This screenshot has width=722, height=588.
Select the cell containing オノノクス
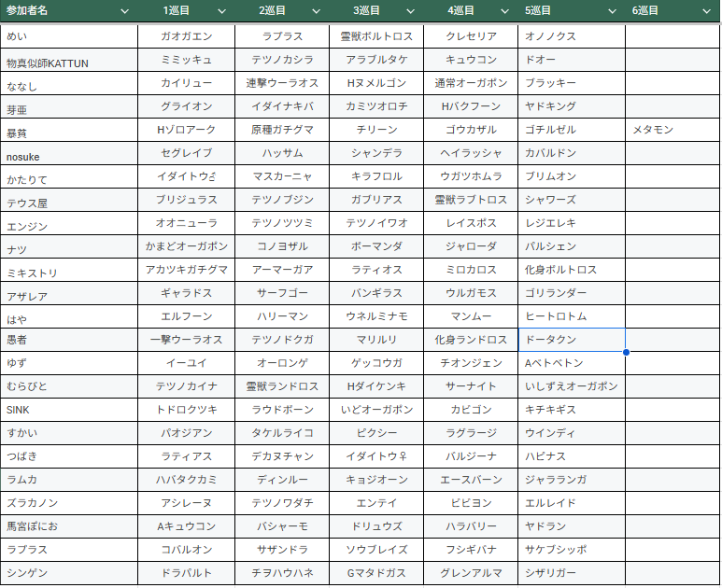572,36
